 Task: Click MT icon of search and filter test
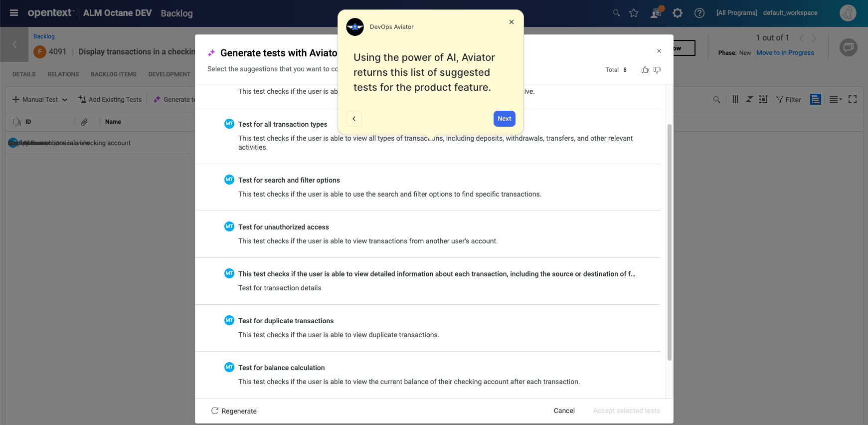pos(229,180)
